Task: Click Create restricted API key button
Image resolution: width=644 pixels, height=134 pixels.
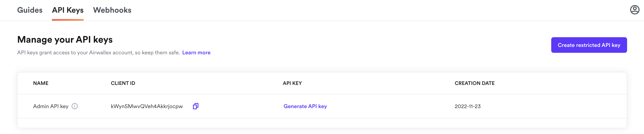Action: tap(589, 45)
